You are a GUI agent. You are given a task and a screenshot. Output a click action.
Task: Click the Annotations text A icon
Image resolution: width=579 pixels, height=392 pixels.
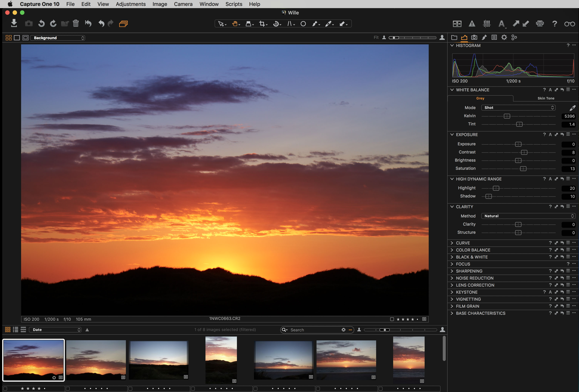click(501, 24)
